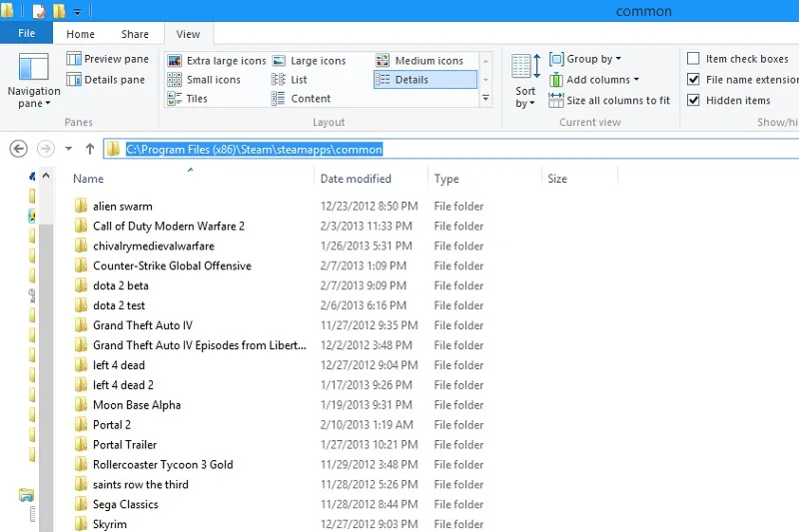Click Counter-Strike Global Offensive folder icon
This screenshot has width=799, height=532.
(81, 266)
